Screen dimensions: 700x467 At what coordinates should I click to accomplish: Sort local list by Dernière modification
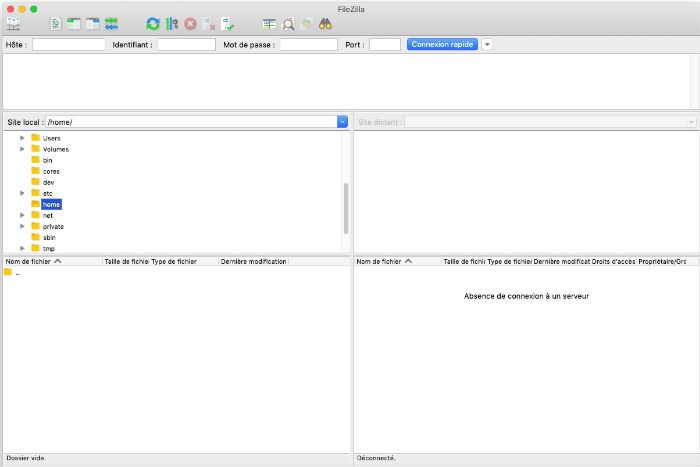254,261
